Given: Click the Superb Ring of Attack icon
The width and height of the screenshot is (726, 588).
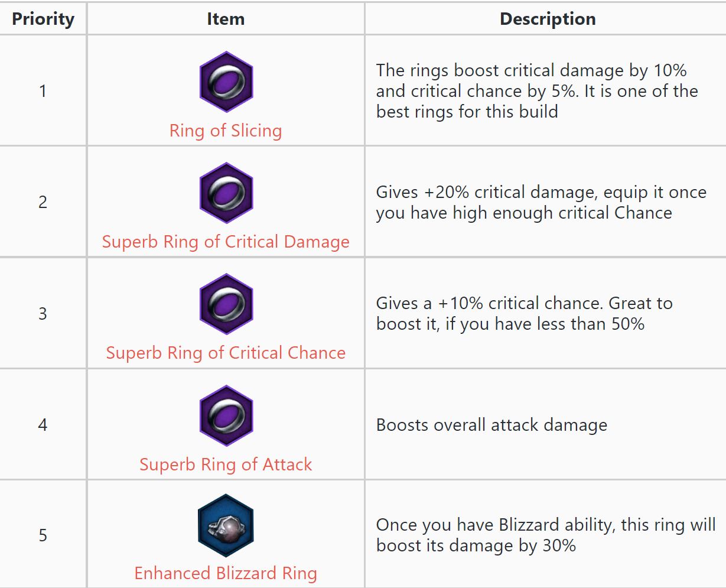Looking at the screenshot, I should point(226,415).
